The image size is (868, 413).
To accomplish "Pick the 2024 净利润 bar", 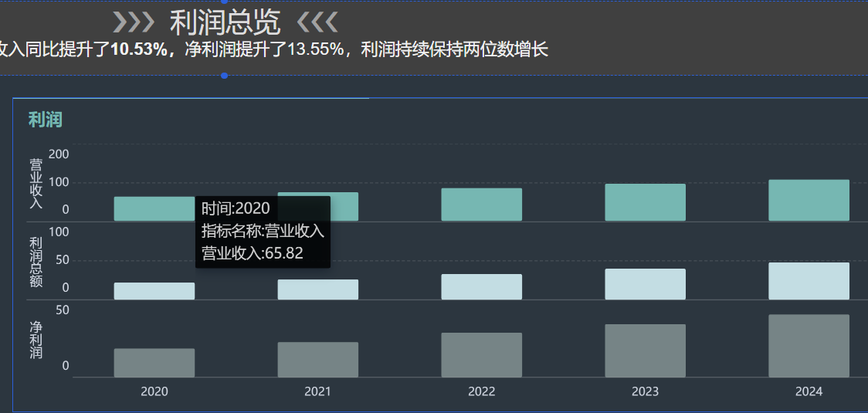I will (x=809, y=346).
